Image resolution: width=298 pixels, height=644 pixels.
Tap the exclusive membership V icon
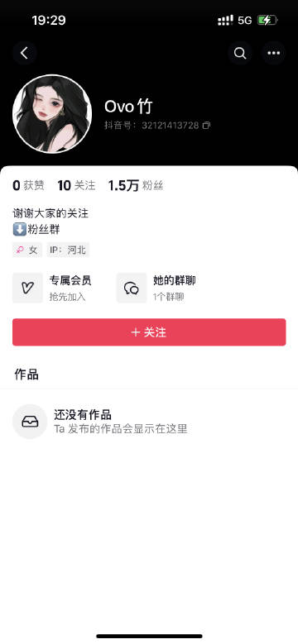coord(27,288)
